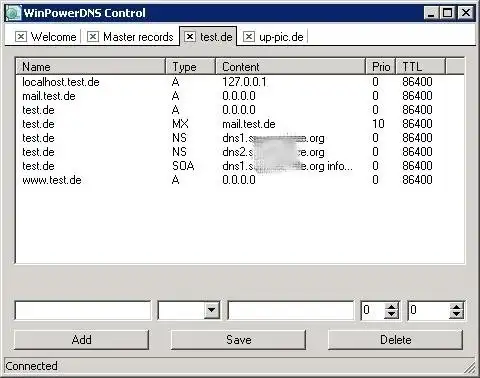Click the priority value 10
This screenshot has height=378, width=480.
(x=378, y=124)
